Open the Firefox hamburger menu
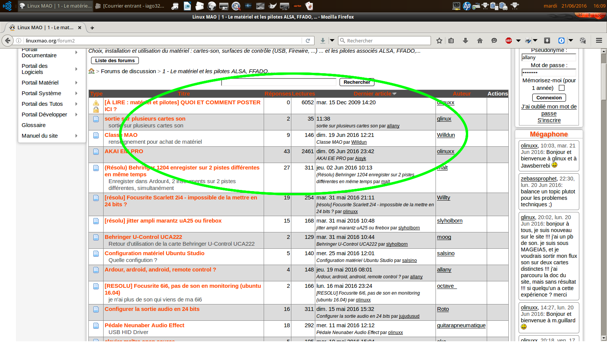This screenshot has width=607, height=364. click(599, 41)
